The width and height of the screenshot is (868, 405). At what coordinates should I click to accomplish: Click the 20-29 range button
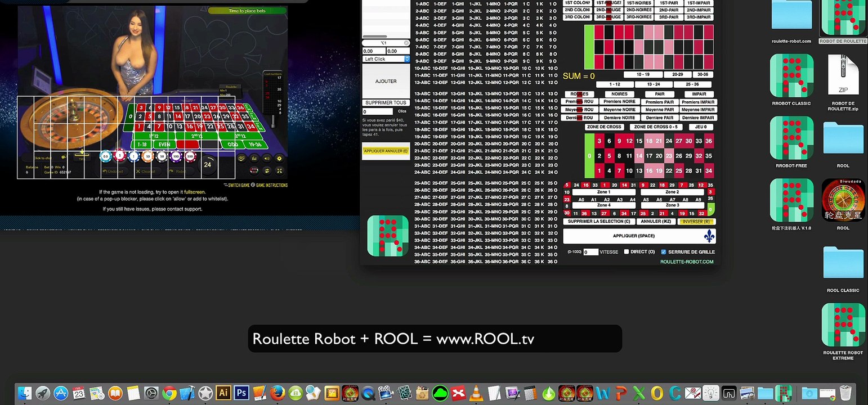[x=677, y=74]
